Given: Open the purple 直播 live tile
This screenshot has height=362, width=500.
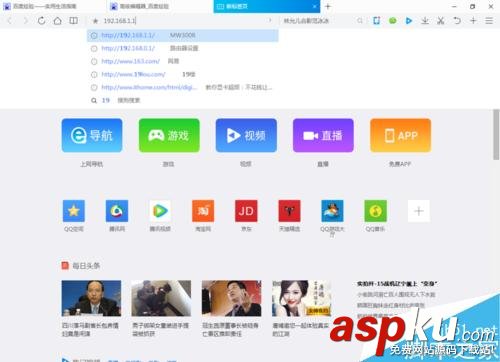Looking at the screenshot, I should pyautogui.click(x=323, y=135).
